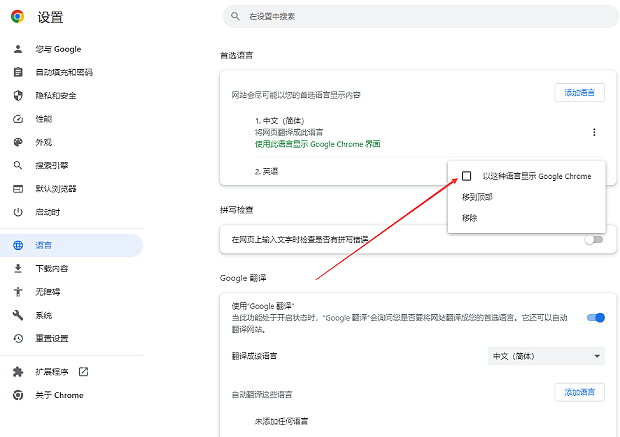Click the 在设置中搜索 search field
This screenshot has width=620, height=437.
pyautogui.click(x=420, y=17)
